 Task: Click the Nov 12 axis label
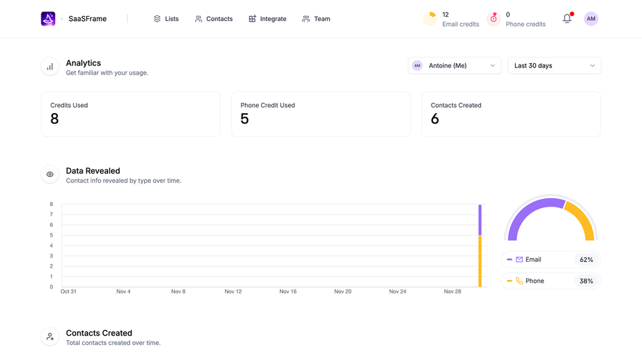233,291
